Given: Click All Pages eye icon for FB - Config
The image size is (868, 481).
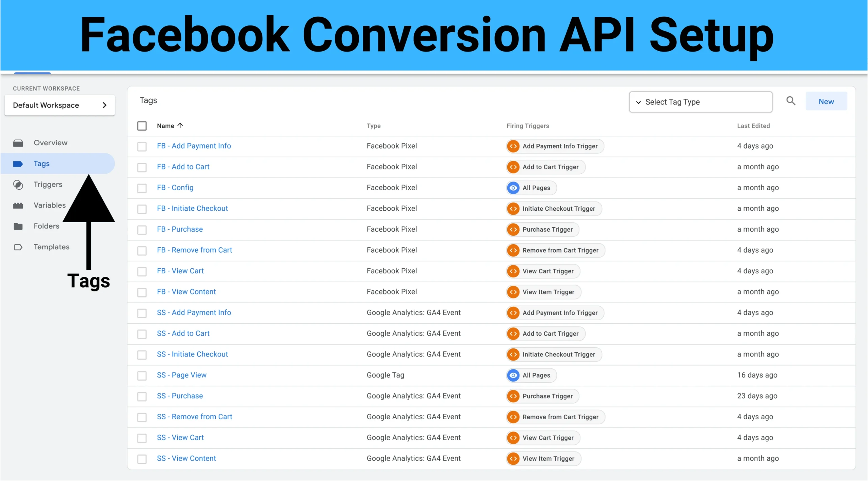Looking at the screenshot, I should point(513,188).
